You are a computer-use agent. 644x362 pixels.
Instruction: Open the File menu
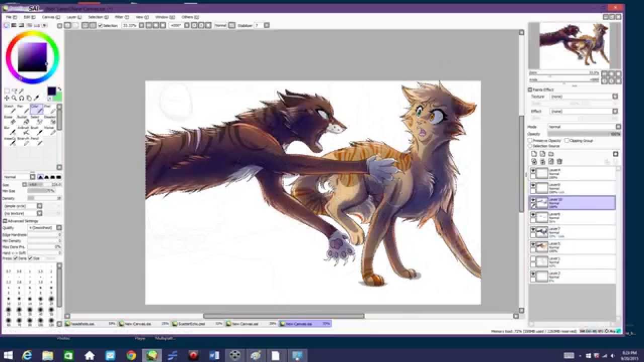[x=11, y=17]
